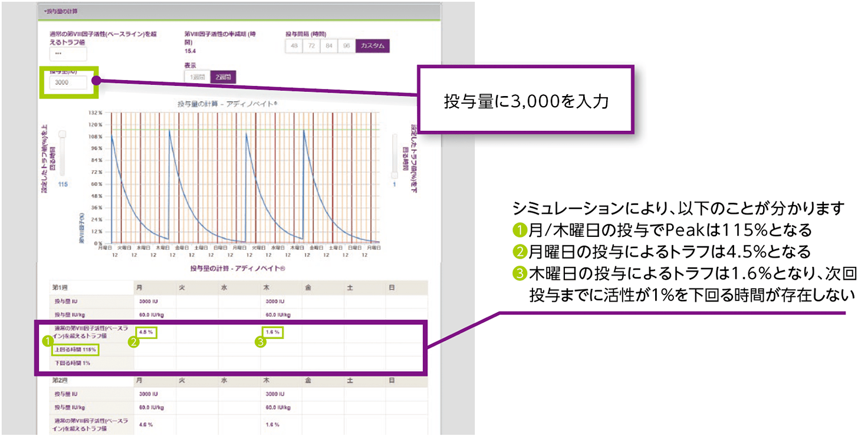Viewport: 868px width, 436px height.
Task: Select the 72-hour dosing interval button
Action: pyautogui.click(x=311, y=47)
